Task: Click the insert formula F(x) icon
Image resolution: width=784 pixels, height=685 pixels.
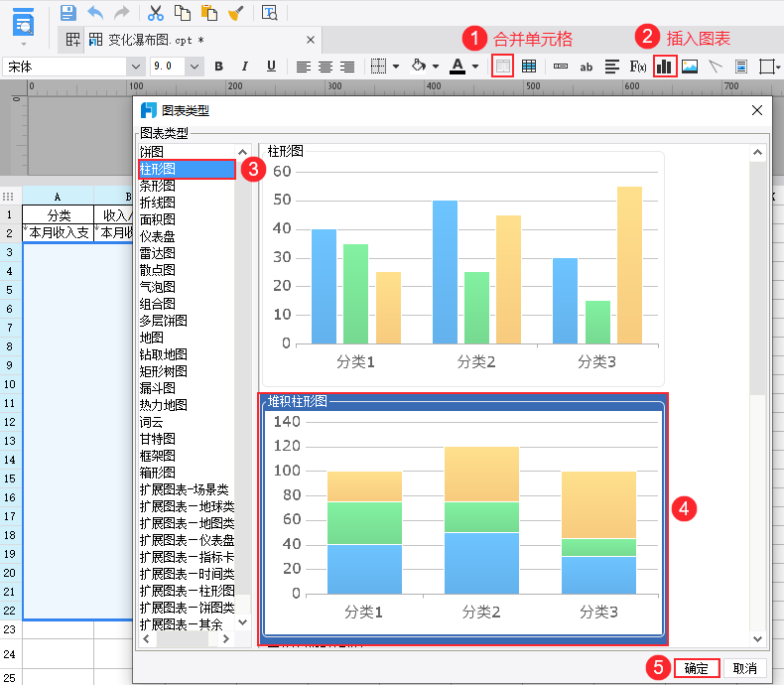Action: coord(638,66)
